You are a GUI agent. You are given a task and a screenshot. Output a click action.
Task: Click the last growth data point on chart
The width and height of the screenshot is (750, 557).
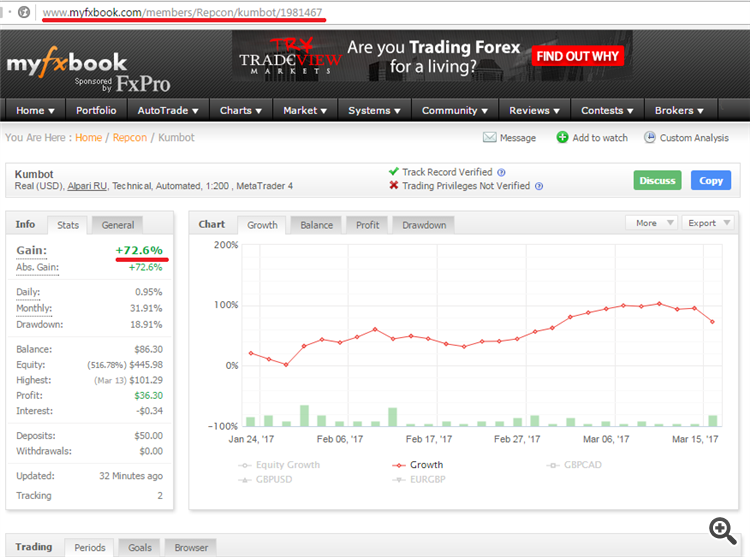point(712,322)
